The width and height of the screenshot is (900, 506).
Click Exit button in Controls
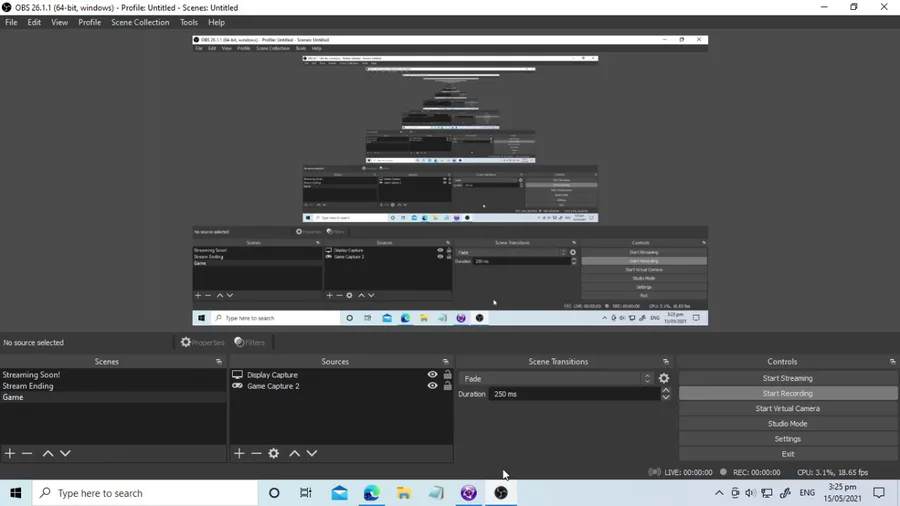pyautogui.click(x=788, y=454)
